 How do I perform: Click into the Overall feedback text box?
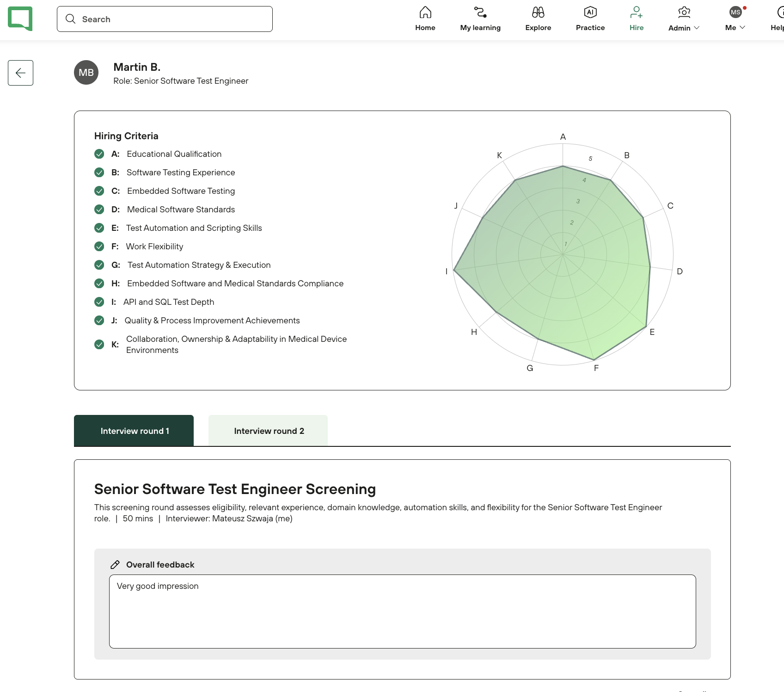click(402, 611)
